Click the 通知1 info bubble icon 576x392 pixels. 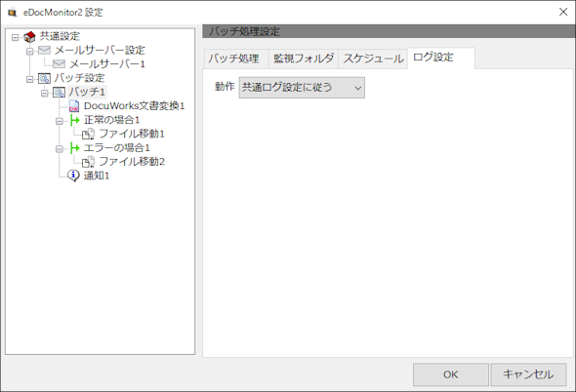pos(74,176)
